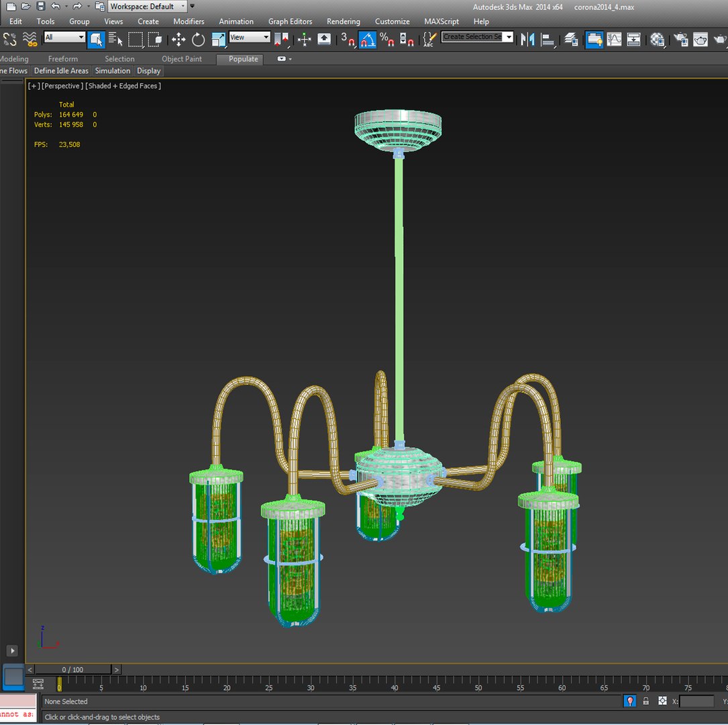Open the Rendered Frame Window icon

(x=700, y=40)
